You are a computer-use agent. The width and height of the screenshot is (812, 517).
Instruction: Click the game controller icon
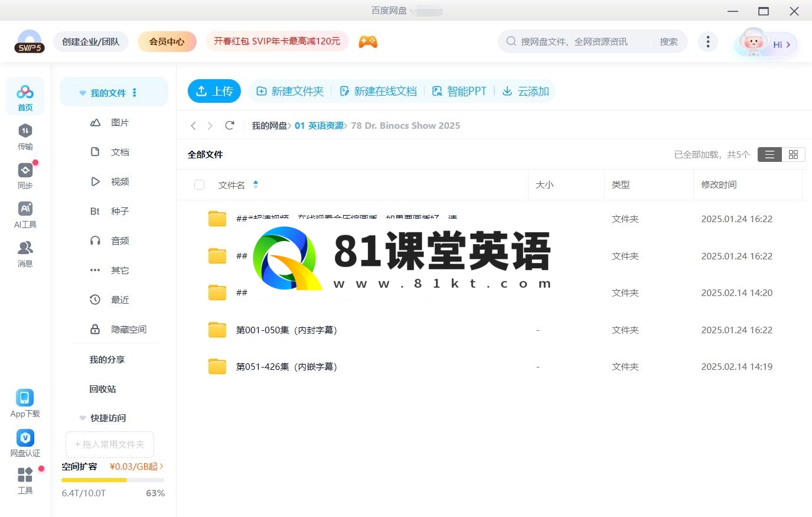point(368,41)
